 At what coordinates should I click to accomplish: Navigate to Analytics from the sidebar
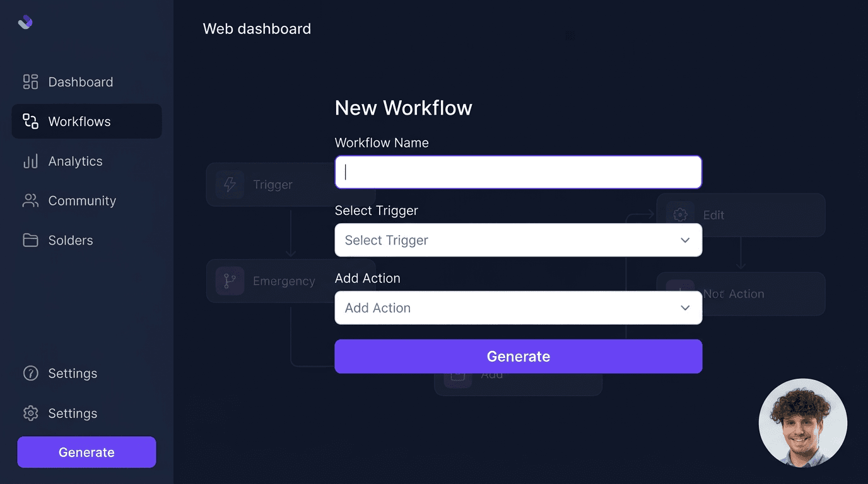click(75, 161)
